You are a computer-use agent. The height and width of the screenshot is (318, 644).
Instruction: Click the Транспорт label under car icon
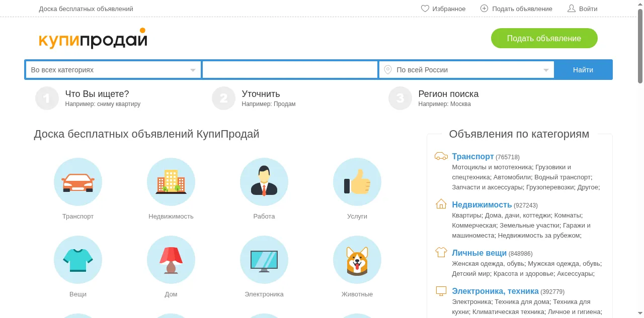click(x=78, y=216)
